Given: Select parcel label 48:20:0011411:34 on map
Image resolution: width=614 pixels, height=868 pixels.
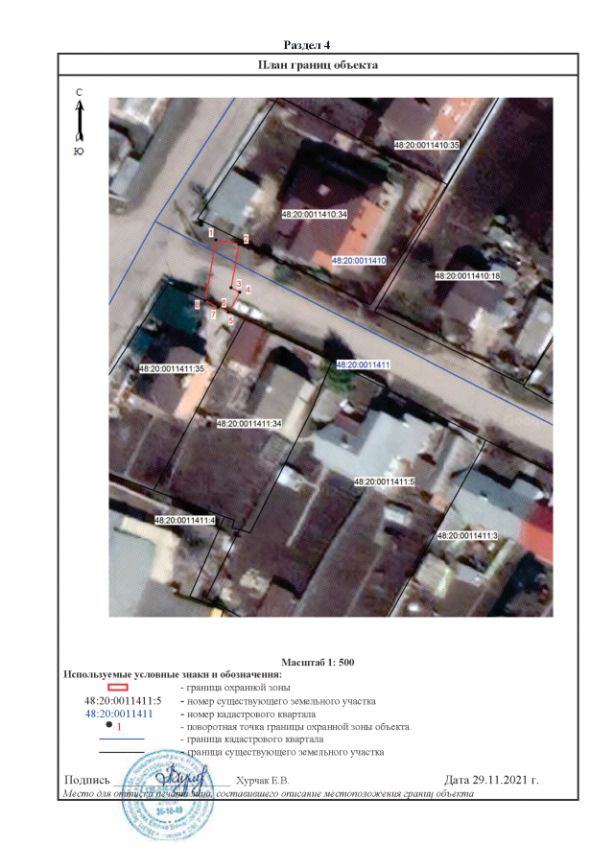Looking at the screenshot, I should click(x=248, y=423).
